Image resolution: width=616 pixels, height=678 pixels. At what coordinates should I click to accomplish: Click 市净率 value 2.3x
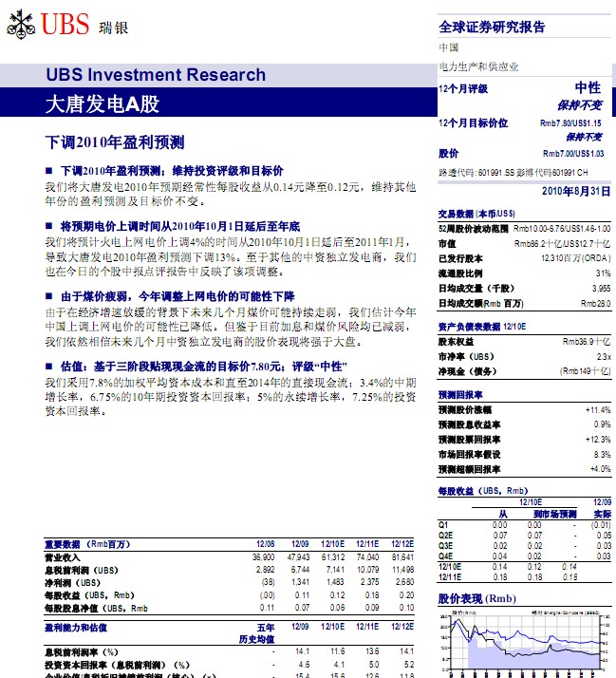tap(604, 357)
